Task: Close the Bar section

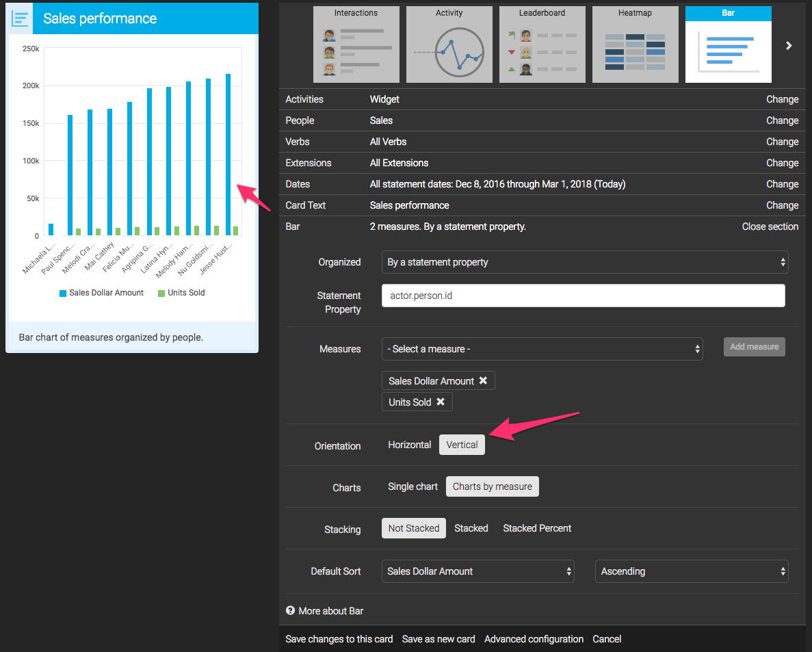Action: tap(770, 226)
